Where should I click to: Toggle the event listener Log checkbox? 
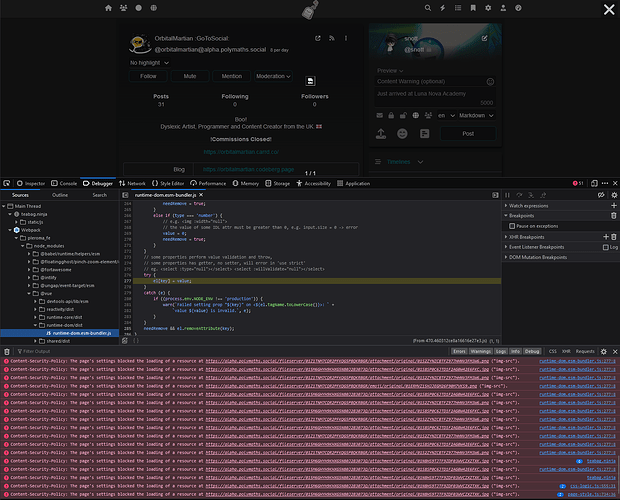(605, 247)
